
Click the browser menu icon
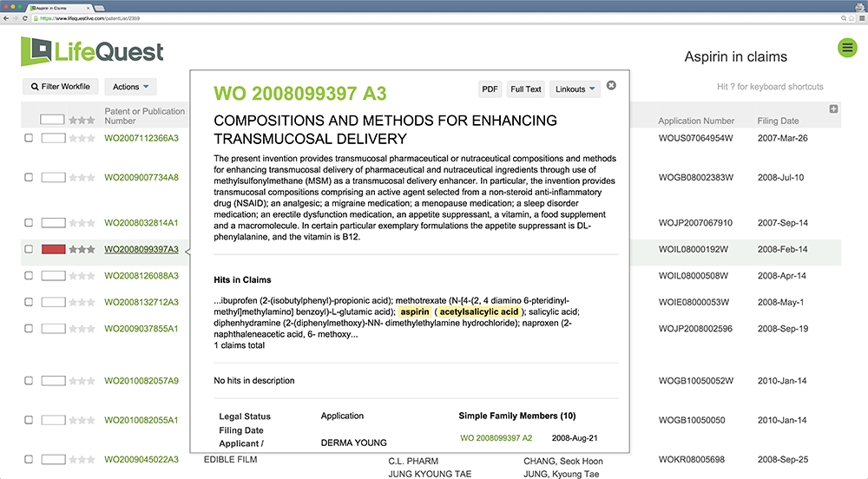click(x=861, y=18)
